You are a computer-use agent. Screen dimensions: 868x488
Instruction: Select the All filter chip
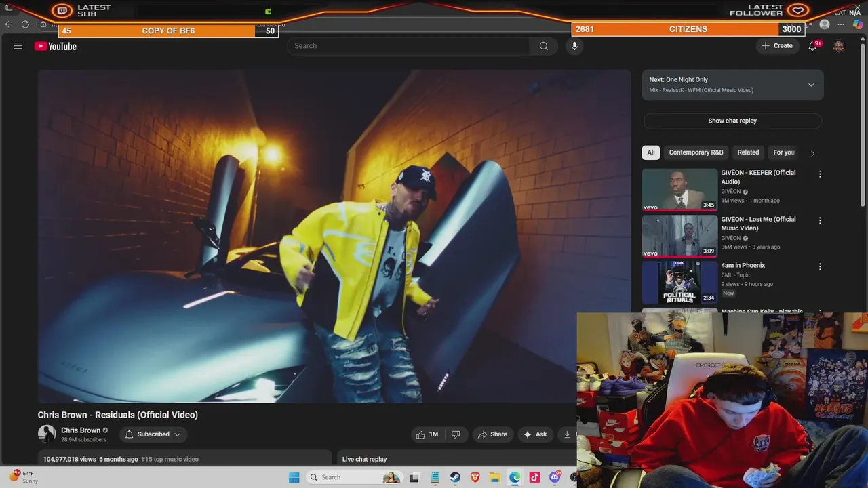(x=651, y=152)
